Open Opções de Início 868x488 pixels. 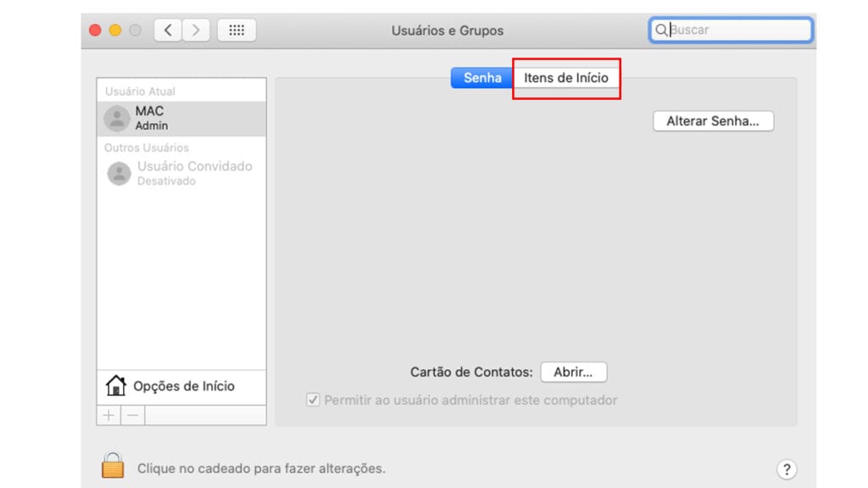(181, 386)
